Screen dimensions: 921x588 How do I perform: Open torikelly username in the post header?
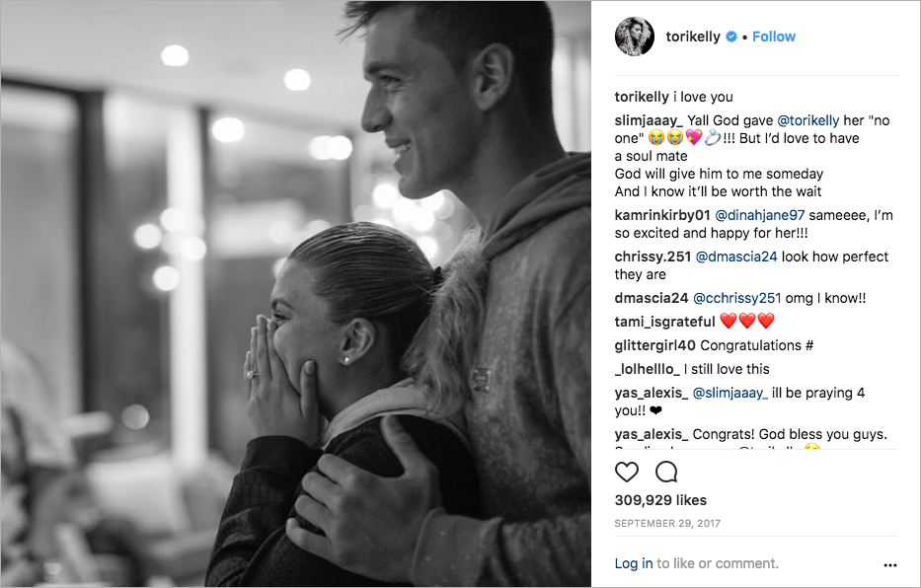[x=693, y=37]
